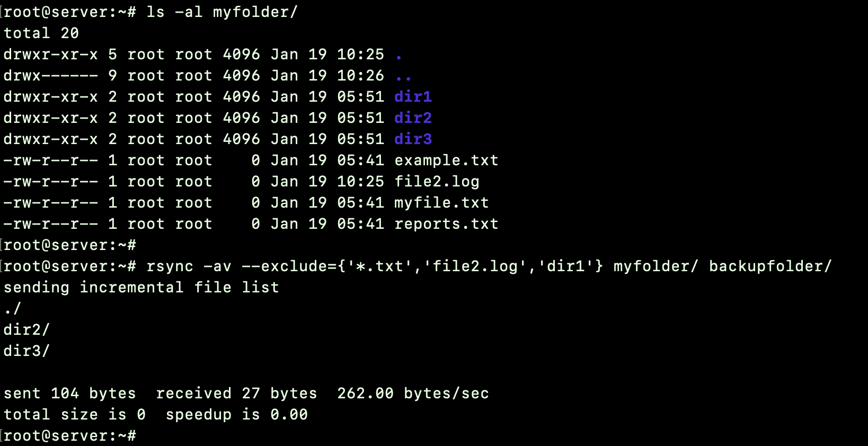Click the dir1 directory name in listing
This screenshot has height=446, width=868.
(413, 97)
